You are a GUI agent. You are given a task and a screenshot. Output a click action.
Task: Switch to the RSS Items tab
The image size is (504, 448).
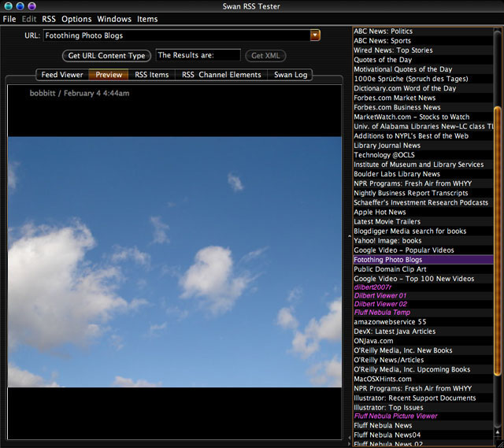pos(152,75)
